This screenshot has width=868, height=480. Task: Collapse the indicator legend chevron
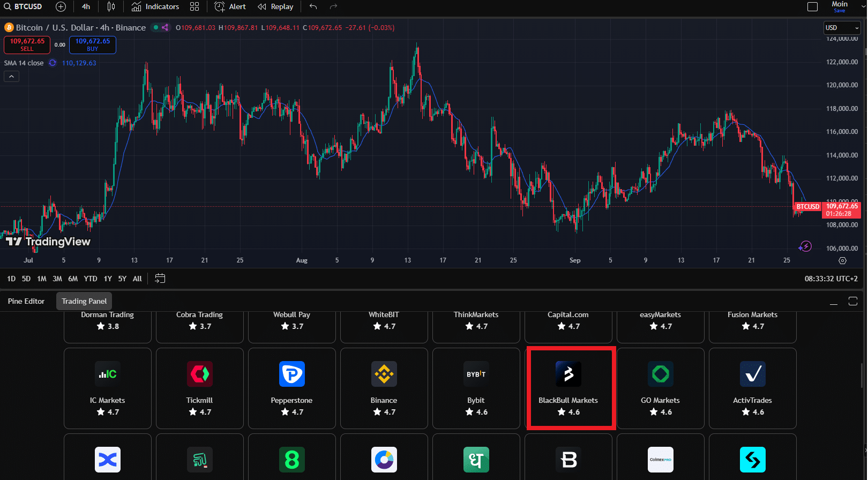coord(11,77)
